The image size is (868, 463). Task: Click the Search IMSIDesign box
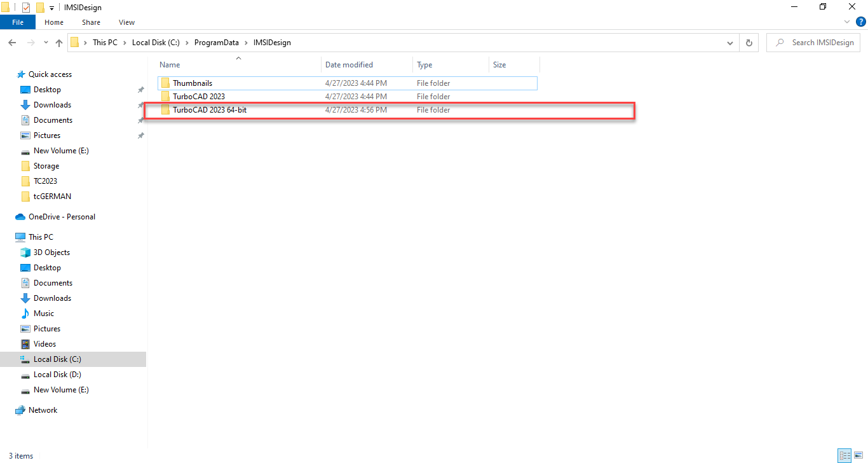pyautogui.click(x=813, y=43)
